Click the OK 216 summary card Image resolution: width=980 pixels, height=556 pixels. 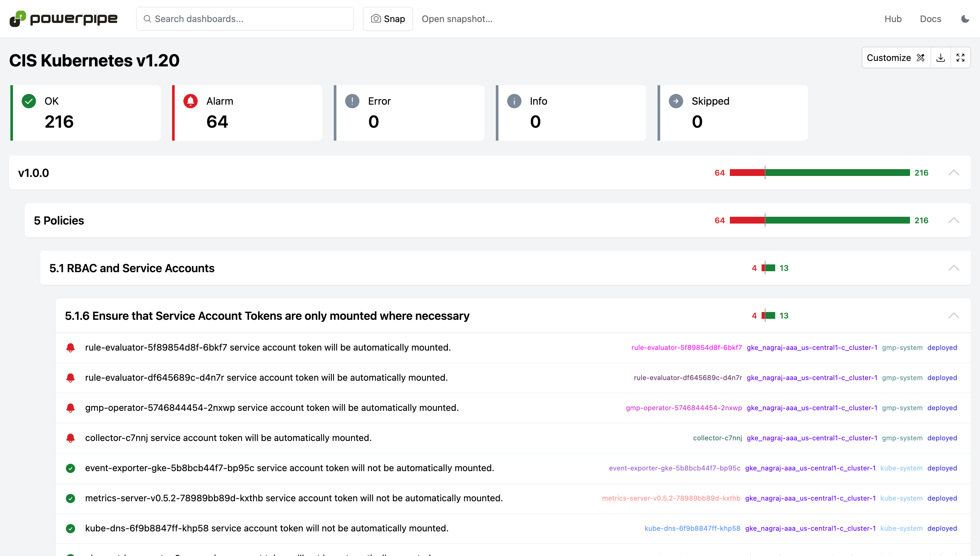coord(86,113)
